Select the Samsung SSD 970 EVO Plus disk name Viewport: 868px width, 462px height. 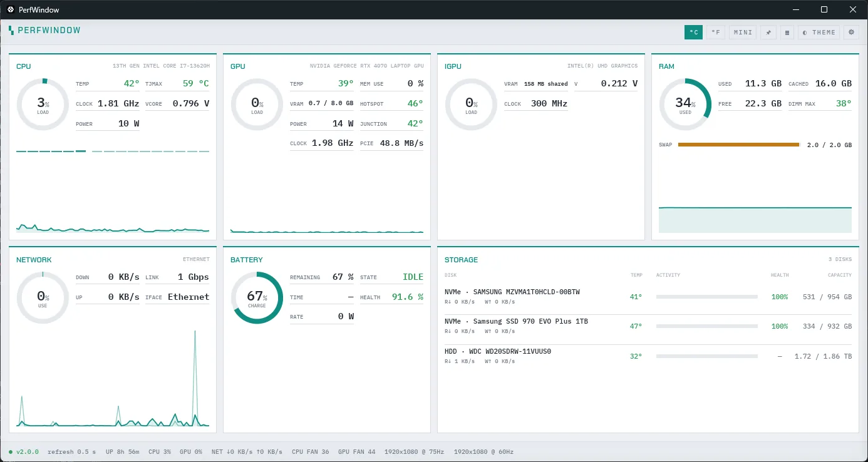[516, 321]
